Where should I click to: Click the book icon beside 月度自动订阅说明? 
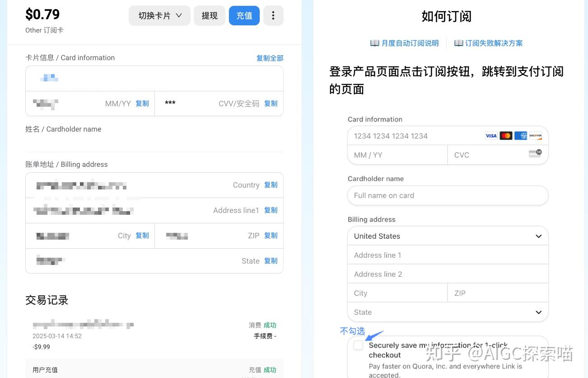click(x=374, y=43)
